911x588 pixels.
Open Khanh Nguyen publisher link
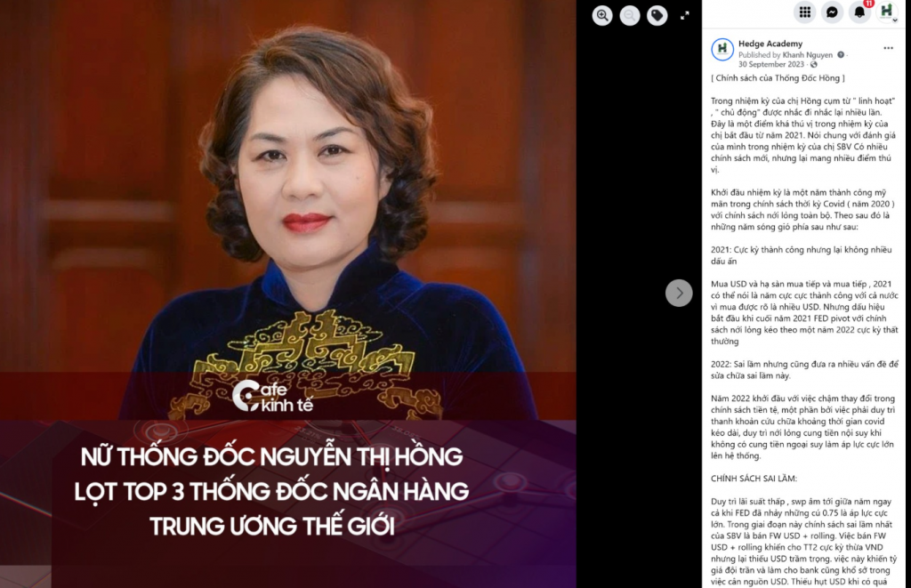click(x=808, y=54)
